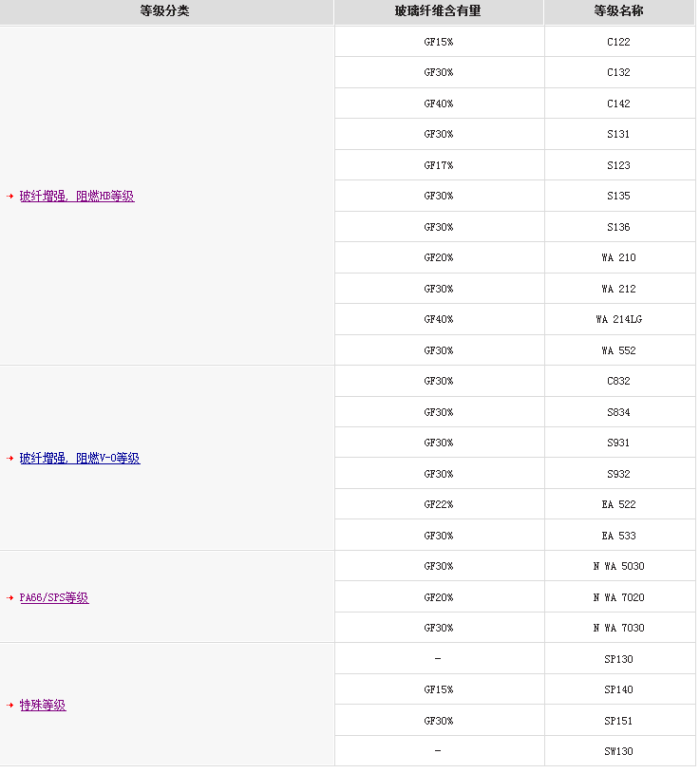This screenshot has height=773, width=700.
Task: Click the red arrow beside 玻纤增强, 阻燃HB等级
Action: pos(9,197)
